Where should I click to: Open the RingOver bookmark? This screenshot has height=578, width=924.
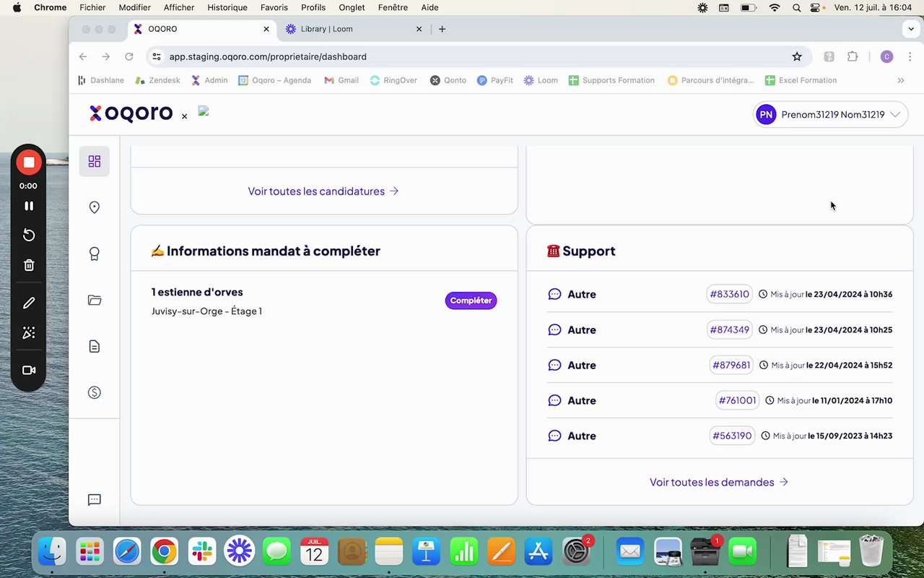pyautogui.click(x=393, y=80)
